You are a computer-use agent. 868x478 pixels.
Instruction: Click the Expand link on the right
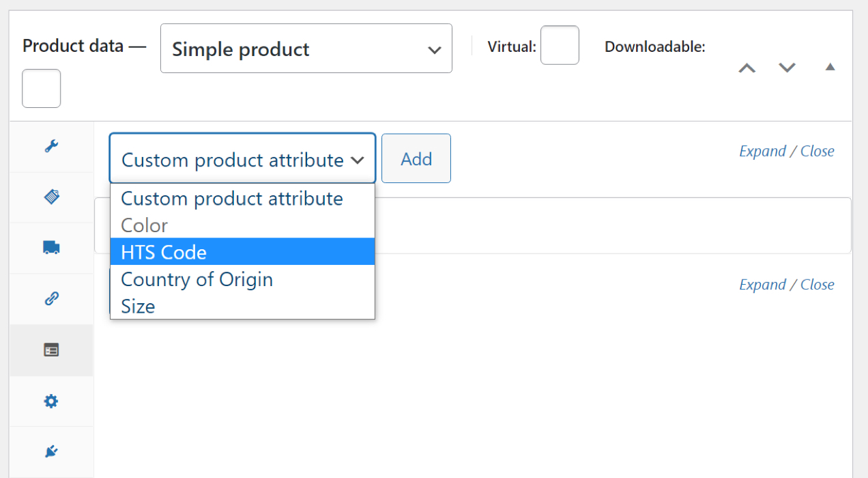(x=762, y=151)
